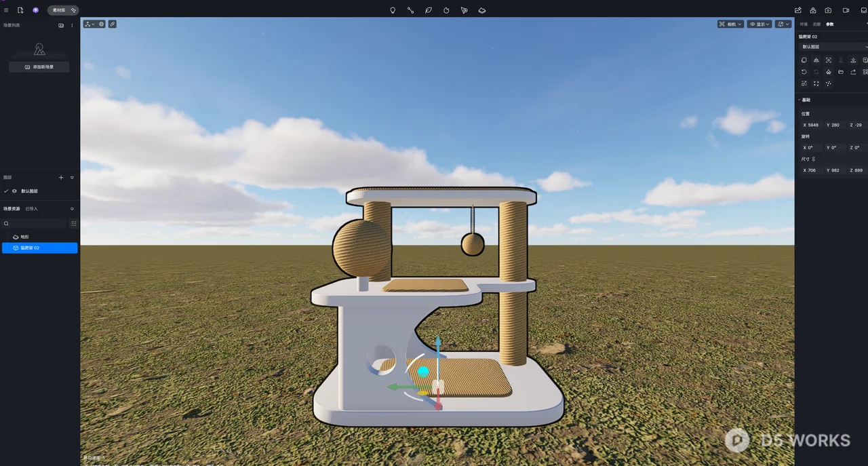The image size is (868, 466).
Task: Click the scale transform icon
Action: pos(804,83)
